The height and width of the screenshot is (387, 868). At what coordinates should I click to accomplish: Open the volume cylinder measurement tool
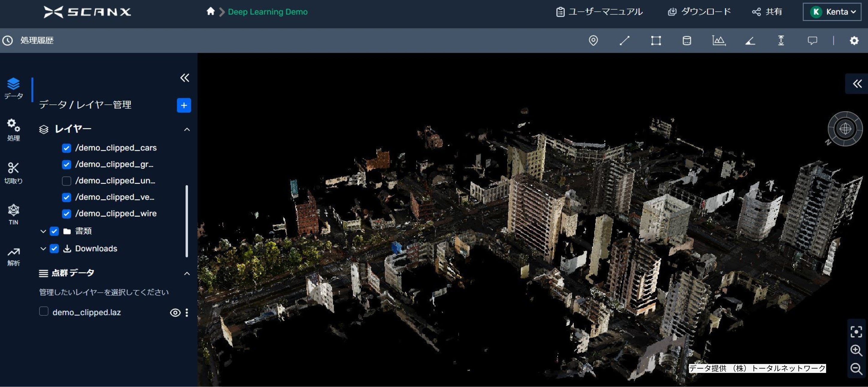point(687,40)
